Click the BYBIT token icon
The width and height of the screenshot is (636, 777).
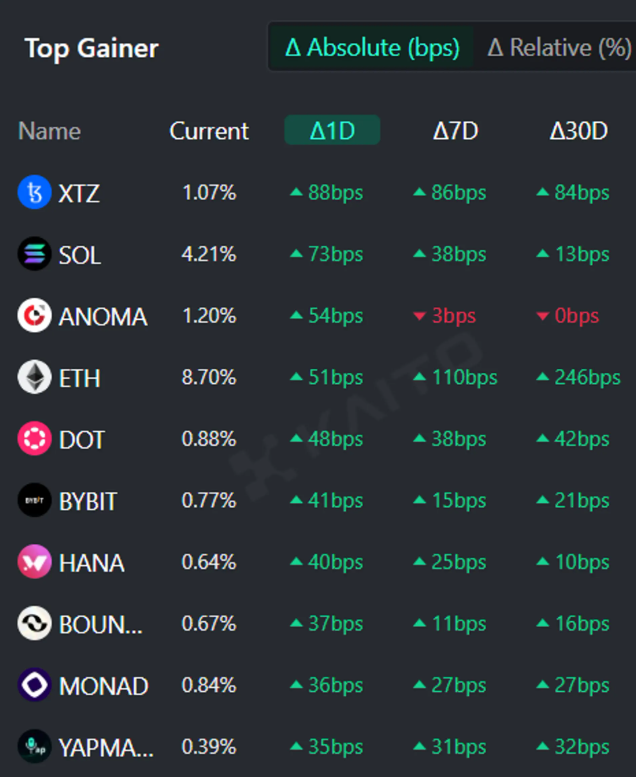[x=34, y=501]
